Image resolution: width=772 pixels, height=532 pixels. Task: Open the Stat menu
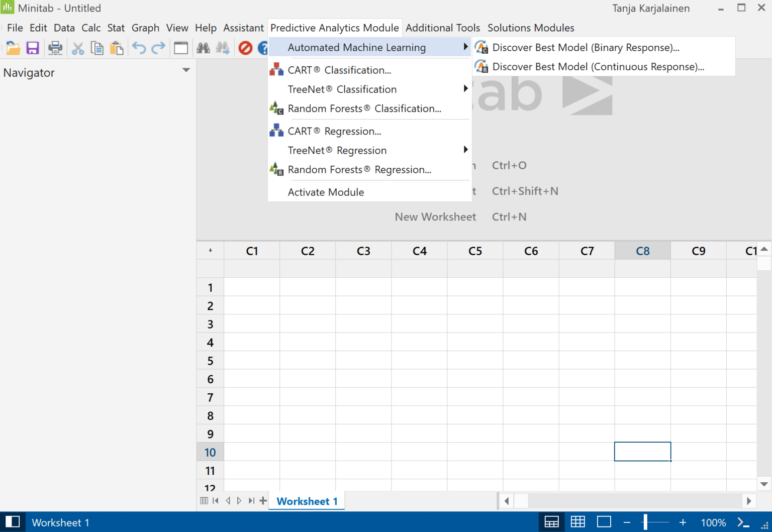coord(116,28)
